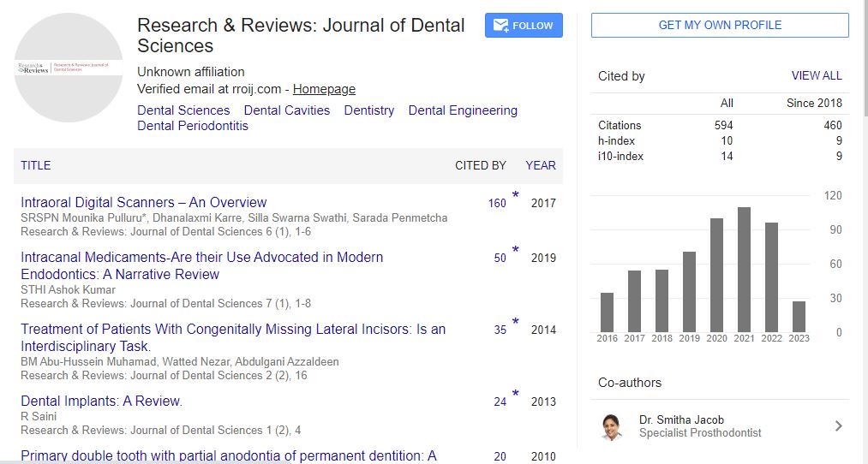868x464 pixels.
Task: Click the 2021 bar in citations chart
Action: coord(744,270)
